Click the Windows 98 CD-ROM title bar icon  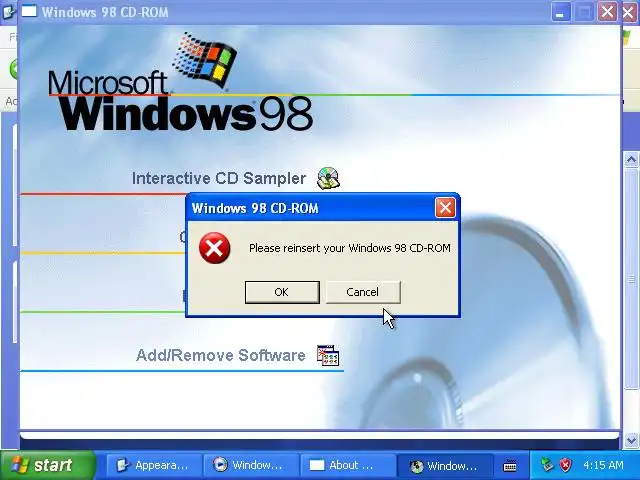pyautogui.click(x=29, y=11)
